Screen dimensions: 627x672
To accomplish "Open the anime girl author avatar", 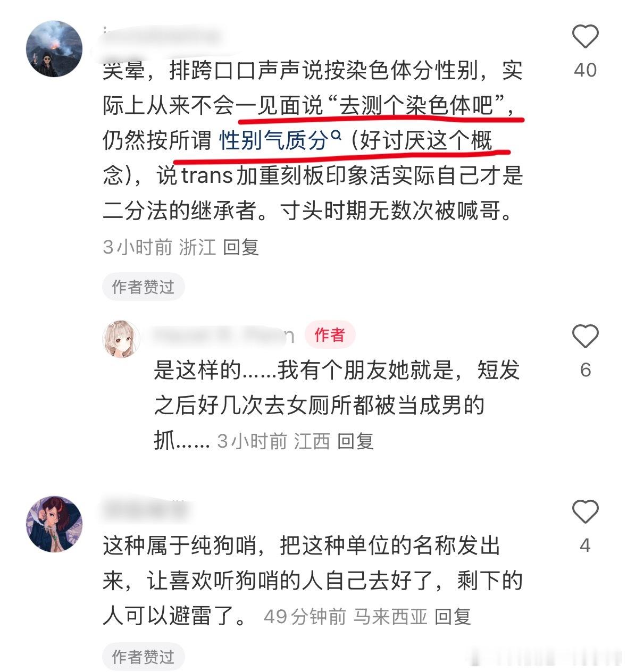I will point(121,339).
